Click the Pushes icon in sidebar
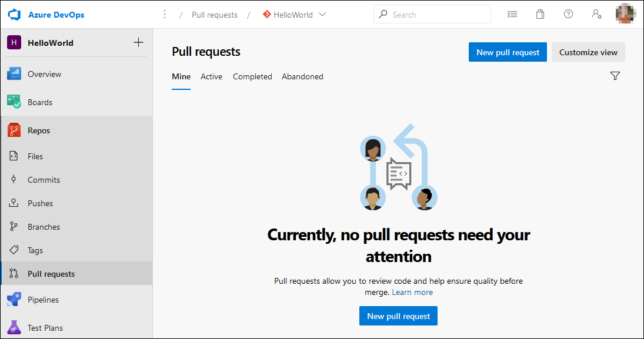Image resolution: width=644 pixels, height=339 pixels. pos(14,203)
